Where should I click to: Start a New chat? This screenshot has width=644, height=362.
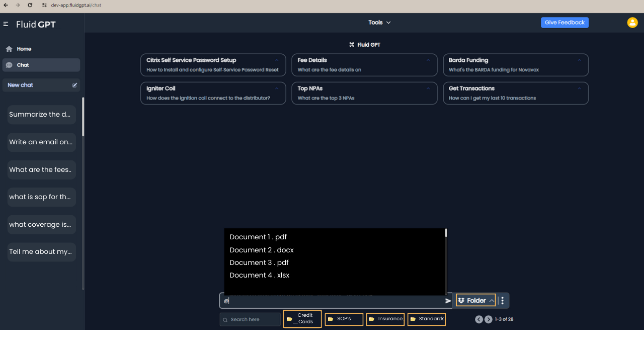tap(41, 85)
